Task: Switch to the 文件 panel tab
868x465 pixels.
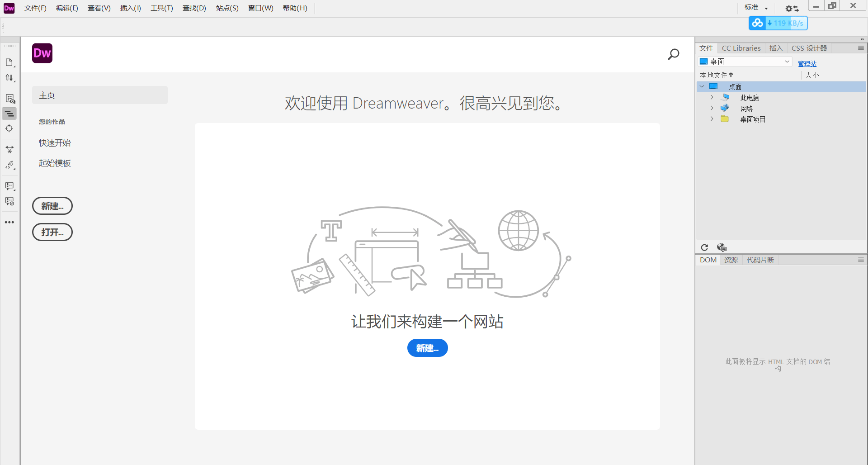Action: pos(706,48)
